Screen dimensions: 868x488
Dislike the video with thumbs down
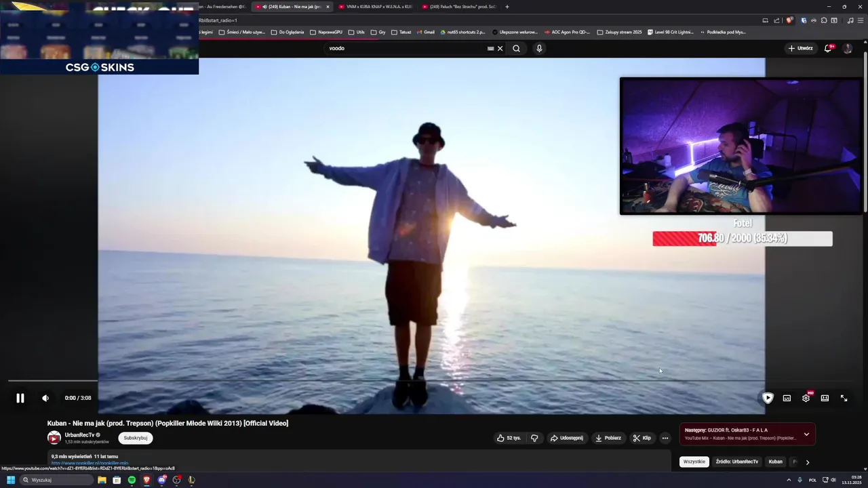coord(534,438)
